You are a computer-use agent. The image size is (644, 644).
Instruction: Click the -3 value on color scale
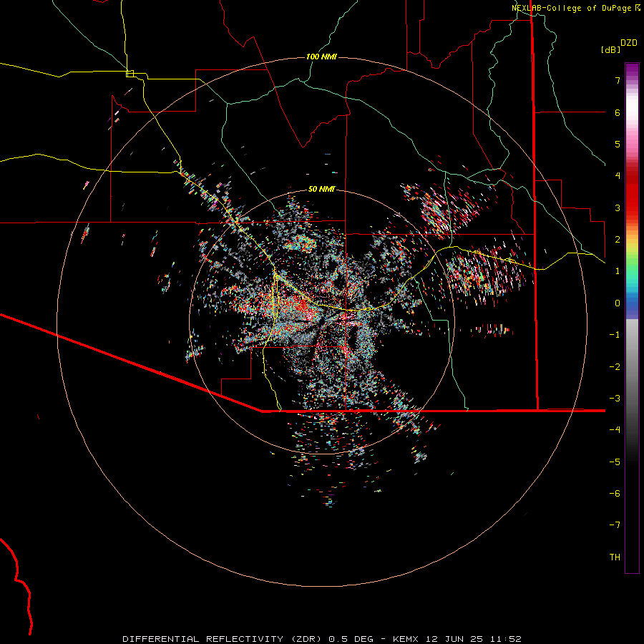coord(615,399)
